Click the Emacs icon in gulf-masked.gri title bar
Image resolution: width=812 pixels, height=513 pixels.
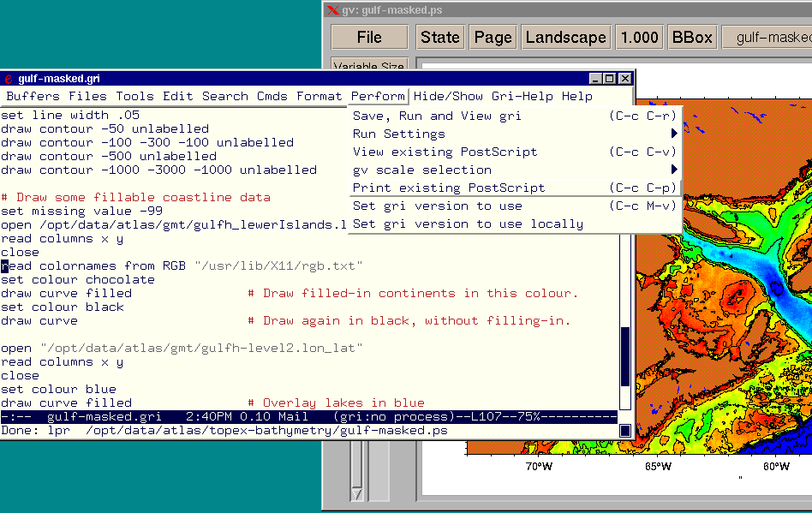coord(9,79)
